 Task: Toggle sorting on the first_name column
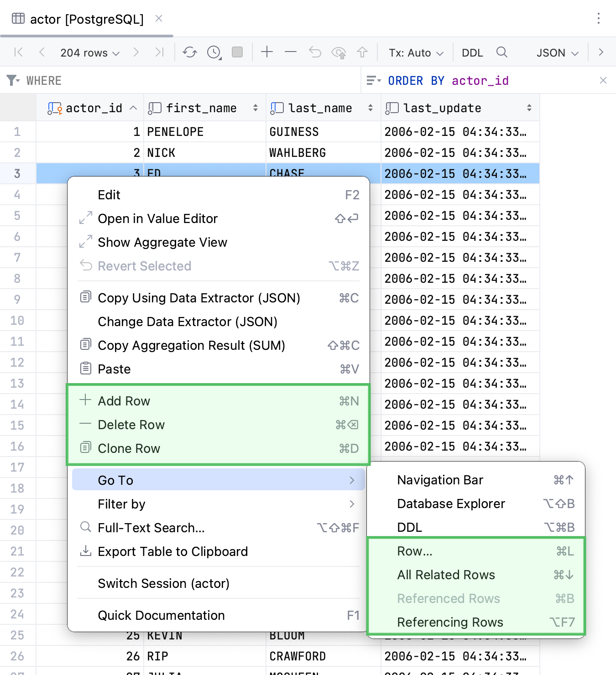click(255, 108)
